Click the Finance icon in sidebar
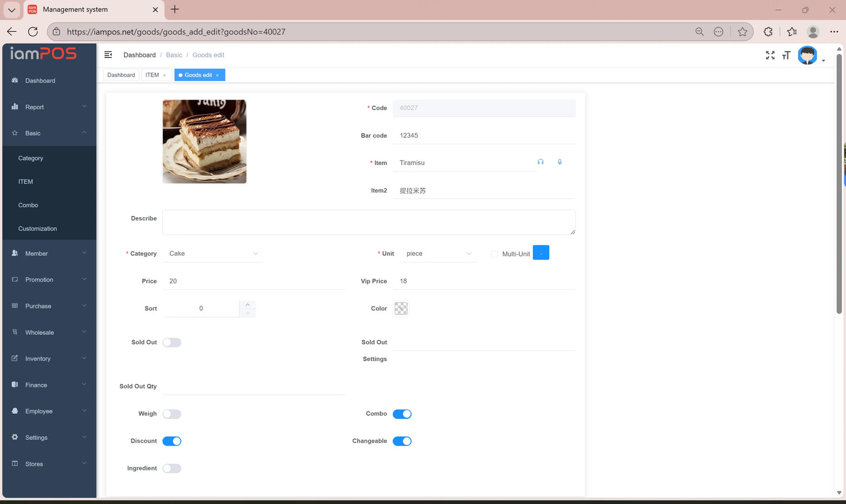 15,385
